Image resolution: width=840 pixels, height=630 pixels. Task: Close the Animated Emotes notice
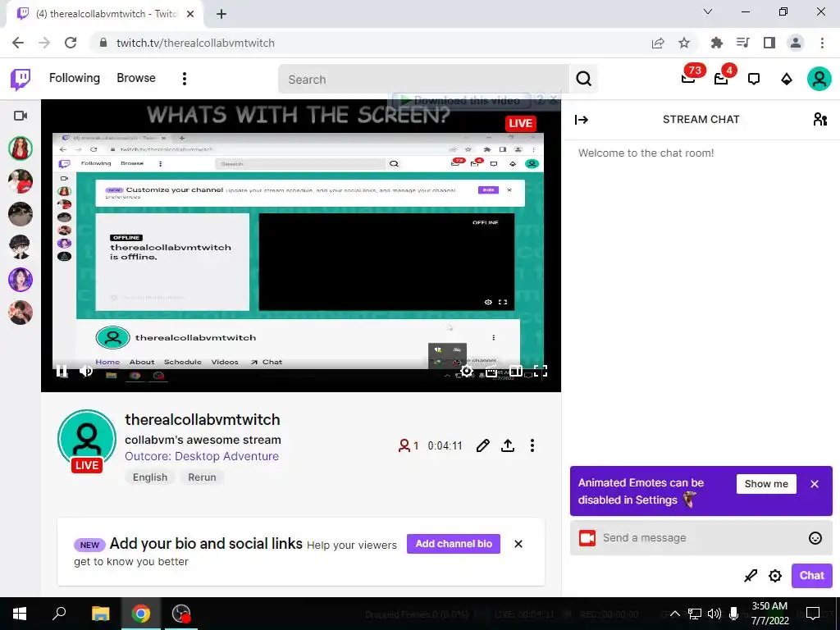815,484
